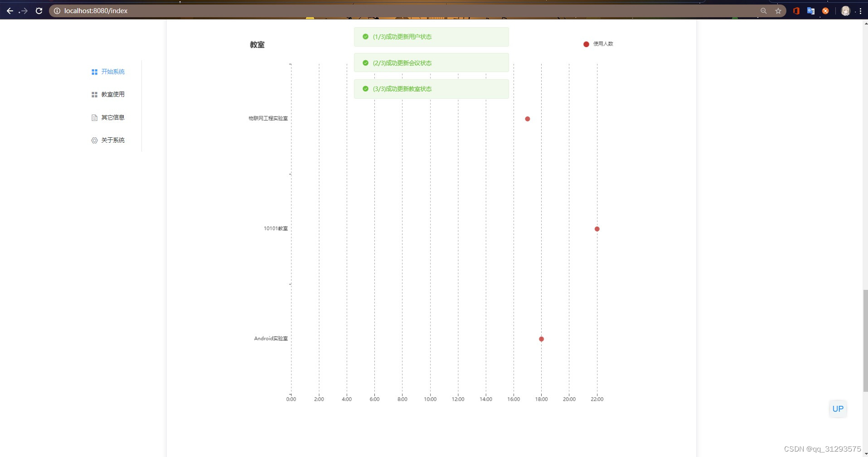This screenshot has width=868, height=457.
Task: Bookmark this page with the star icon
Action: click(x=778, y=11)
